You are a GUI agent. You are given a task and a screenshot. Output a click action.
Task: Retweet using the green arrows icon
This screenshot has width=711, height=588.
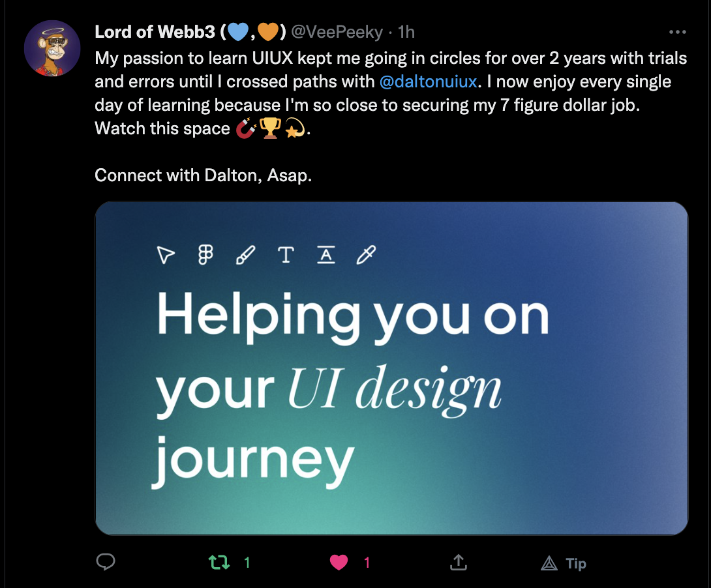[219, 563]
